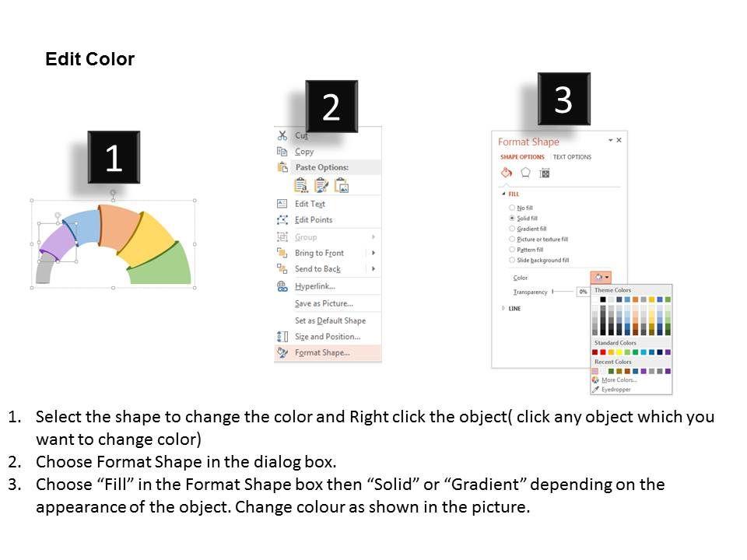Click the Cut scissors icon
Image resolution: width=747 pixels, height=560 pixels.
click(x=282, y=136)
